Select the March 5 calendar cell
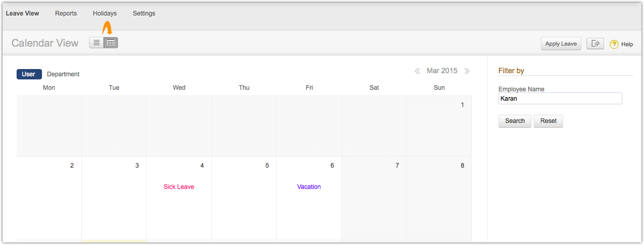 pos(244,198)
